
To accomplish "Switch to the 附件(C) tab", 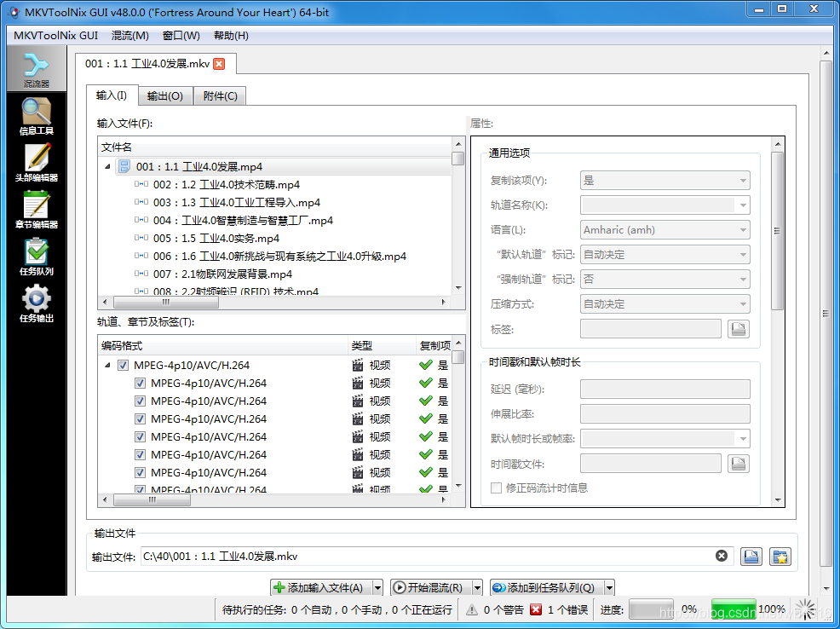I will 220,96.
